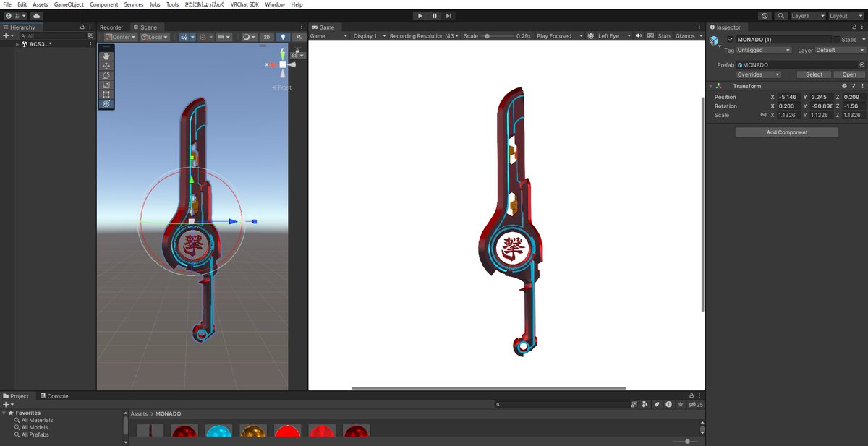Open the cloud services icon
868x446 pixels.
coord(37,15)
